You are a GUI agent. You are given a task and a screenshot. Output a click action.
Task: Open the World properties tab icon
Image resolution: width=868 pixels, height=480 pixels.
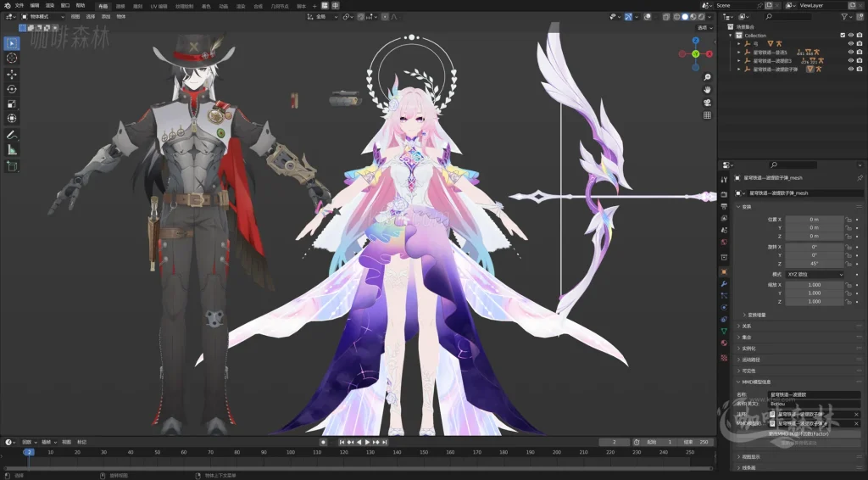click(x=724, y=242)
